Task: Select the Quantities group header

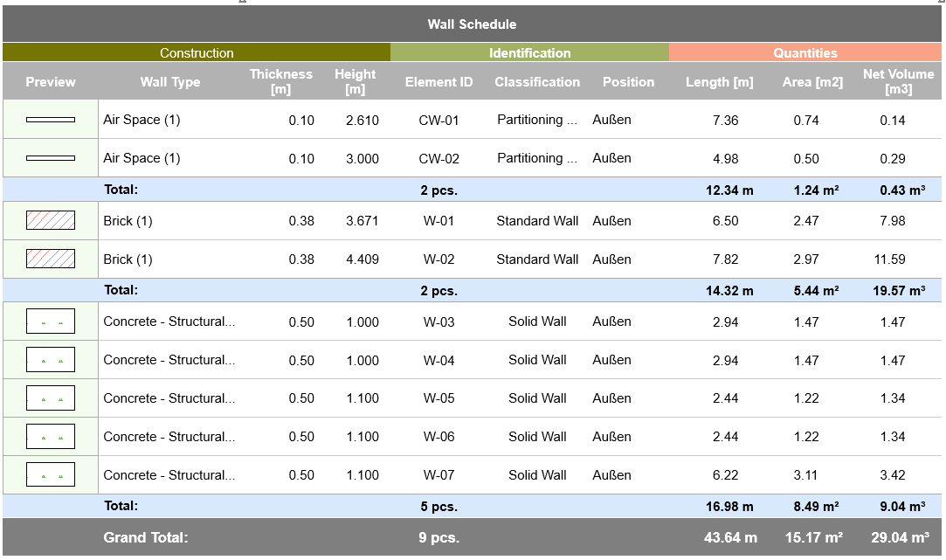Action: coord(804,52)
